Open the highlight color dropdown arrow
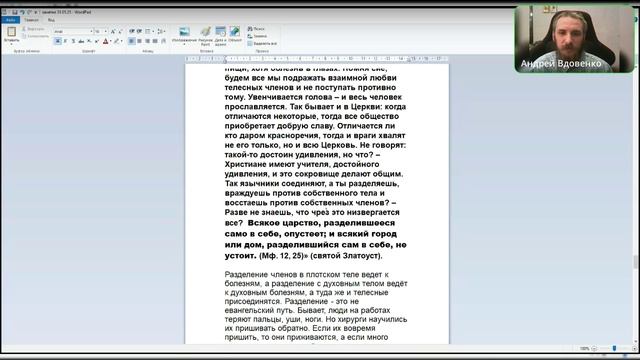Image resolution: width=640 pixels, height=360 pixels. tap(122, 41)
